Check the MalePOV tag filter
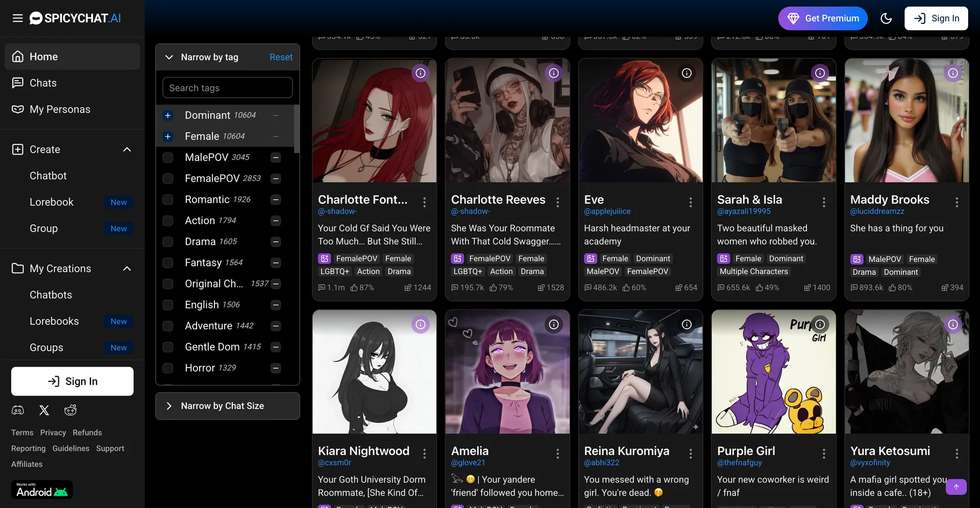 [x=168, y=157]
